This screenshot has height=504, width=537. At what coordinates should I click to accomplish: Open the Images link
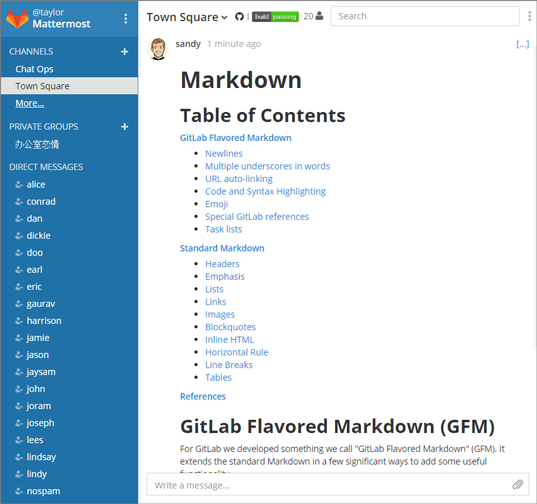(220, 315)
